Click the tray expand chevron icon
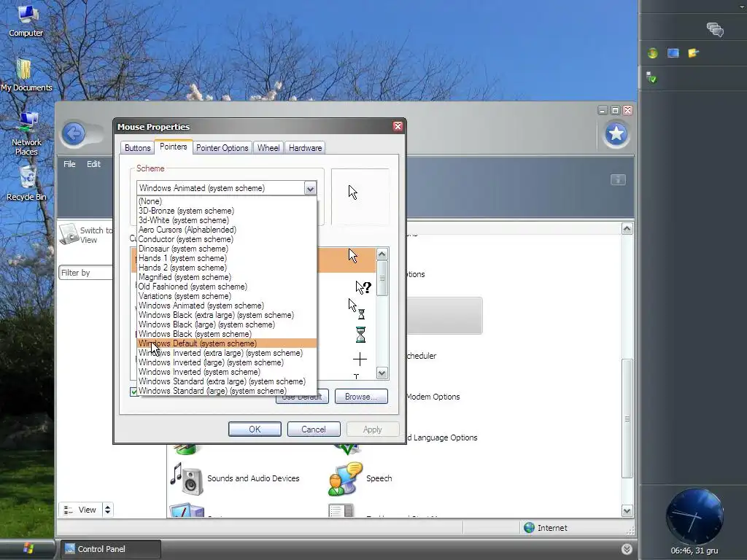This screenshot has height=560, width=747. coord(627,549)
